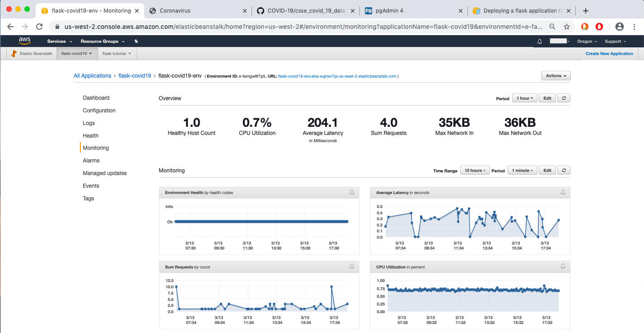Click the CPU Utilization graph
The width and height of the screenshot is (644, 333).
(470, 301)
